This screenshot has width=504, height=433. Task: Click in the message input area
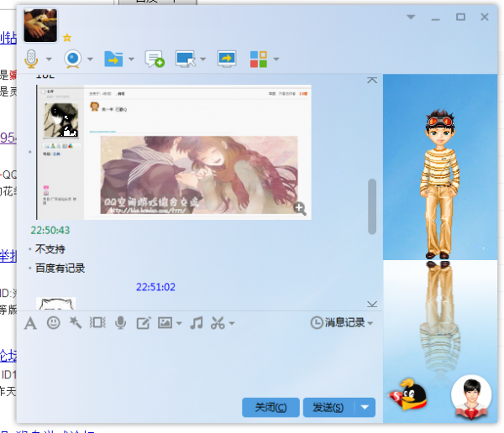(x=199, y=363)
